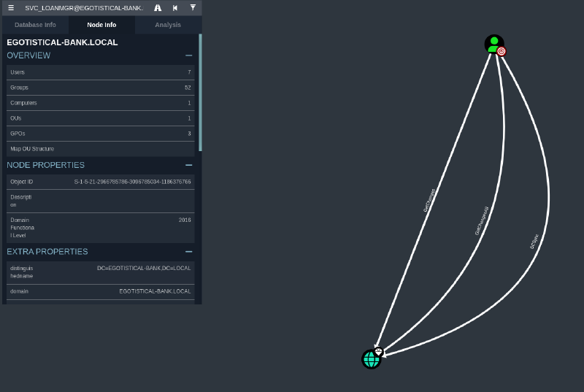
Task: Collapse the Node Properties section
Action: (188, 165)
